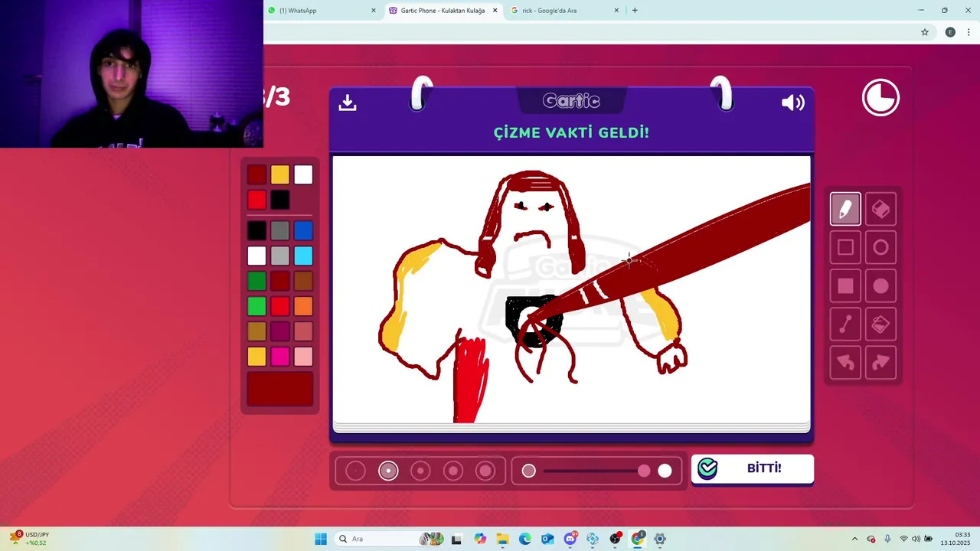Open File Explorer from the taskbar
The height and width of the screenshot is (551, 980).
coord(502,539)
